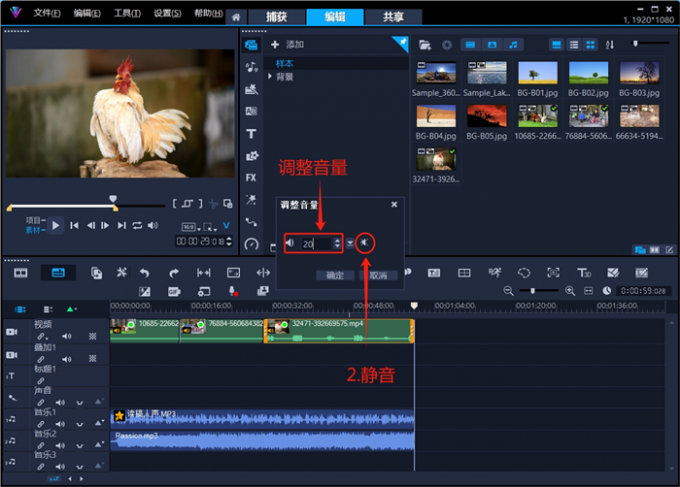680x487 pixels.
Task: Select the Passion.mp3 audio clip
Action: coord(262,440)
